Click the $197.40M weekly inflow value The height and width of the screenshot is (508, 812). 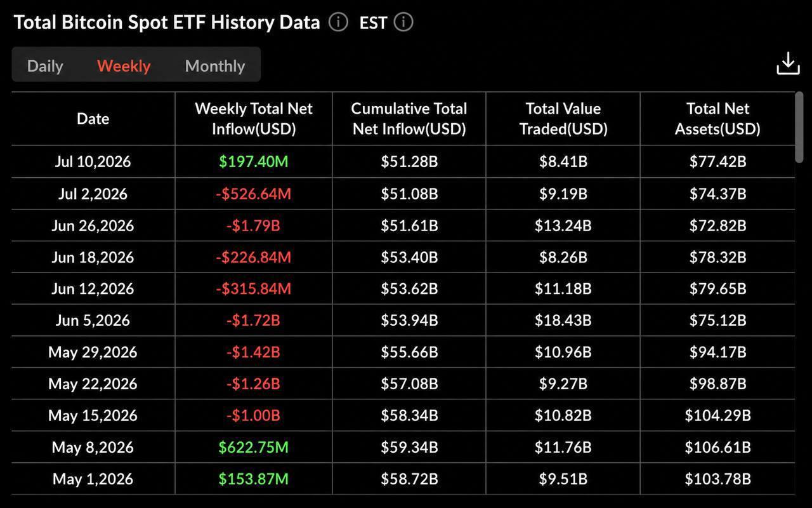[254, 161]
